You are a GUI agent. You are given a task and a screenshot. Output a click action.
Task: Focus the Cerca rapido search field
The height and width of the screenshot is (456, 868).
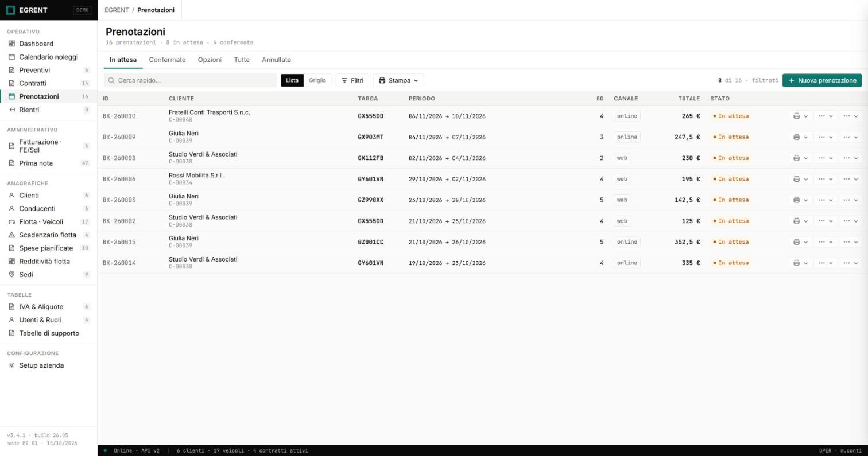pos(190,80)
